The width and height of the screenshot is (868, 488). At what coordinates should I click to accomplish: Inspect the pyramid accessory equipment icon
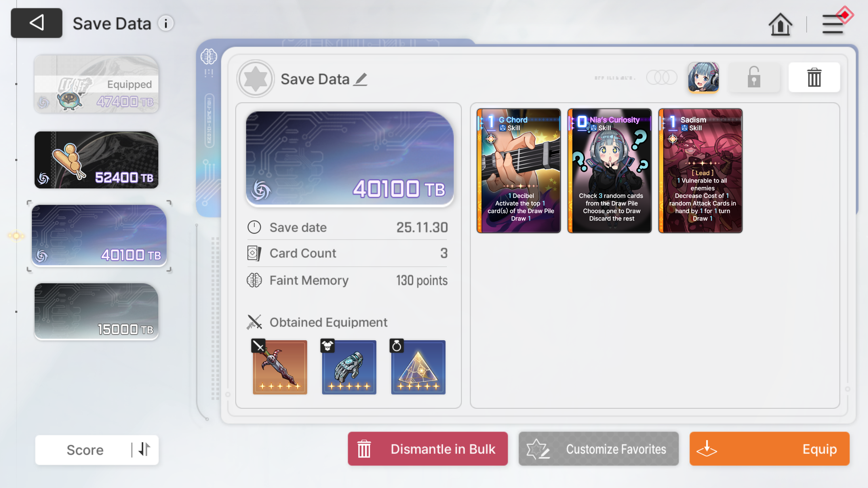click(418, 367)
